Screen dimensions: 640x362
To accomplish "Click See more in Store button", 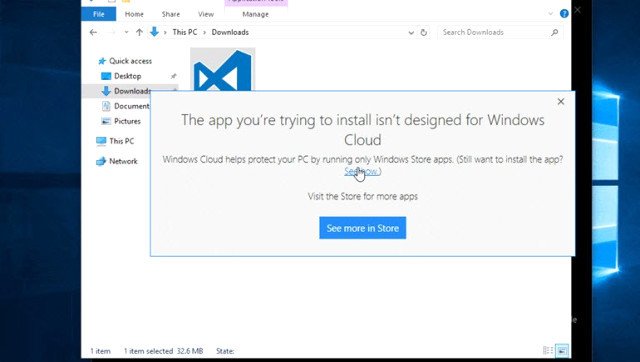I will (x=362, y=228).
